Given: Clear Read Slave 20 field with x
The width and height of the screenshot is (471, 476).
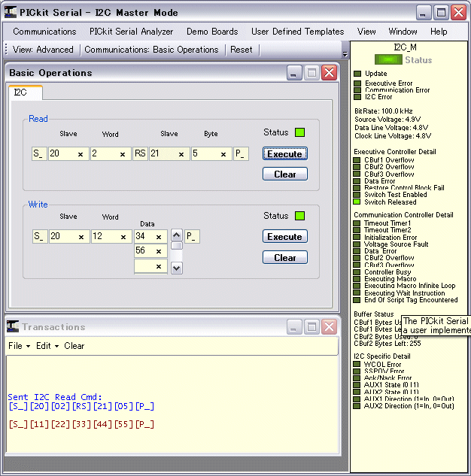Looking at the screenshot, I should tap(81, 154).
